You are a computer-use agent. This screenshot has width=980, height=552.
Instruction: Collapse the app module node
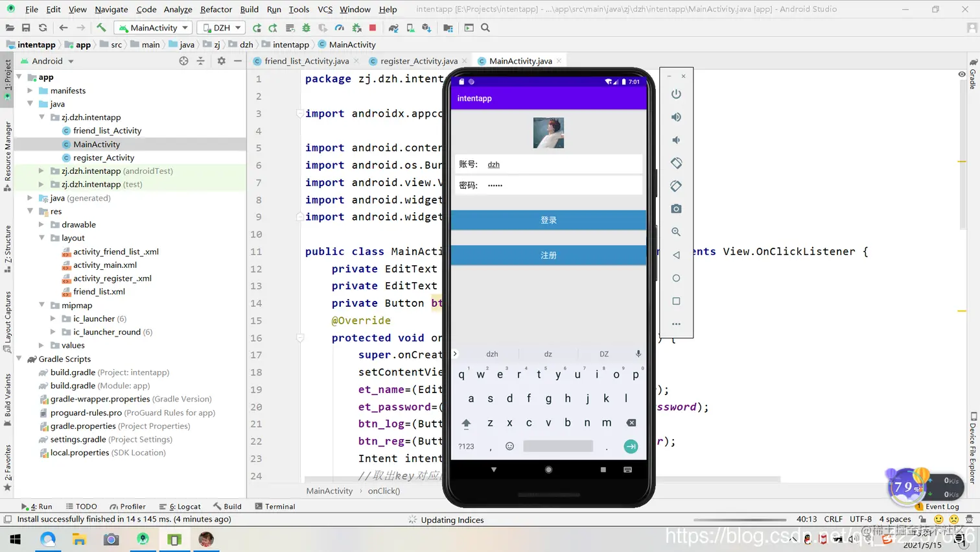[19, 77]
